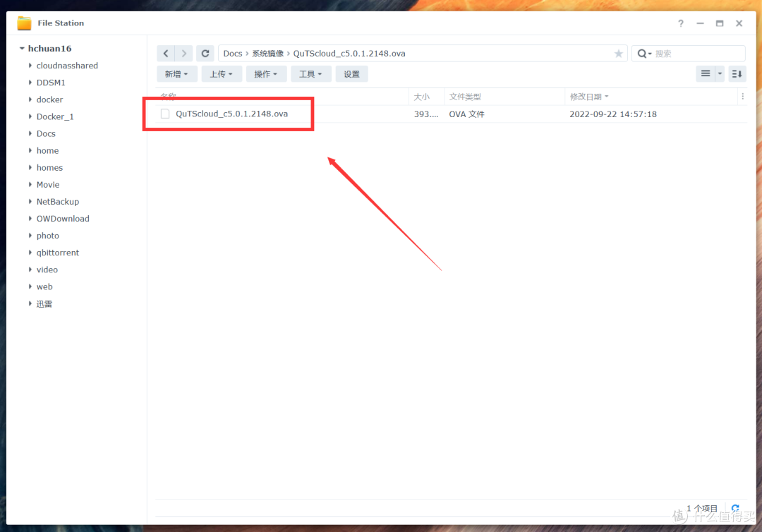Click QuTScloud_c5.0.1.2148.ova in breadcrumb path
762x532 pixels.
(x=349, y=54)
